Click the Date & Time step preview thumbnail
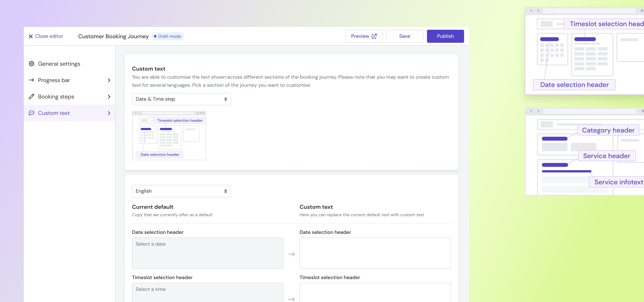Viewport: 644px width, 302px height. 169,136
